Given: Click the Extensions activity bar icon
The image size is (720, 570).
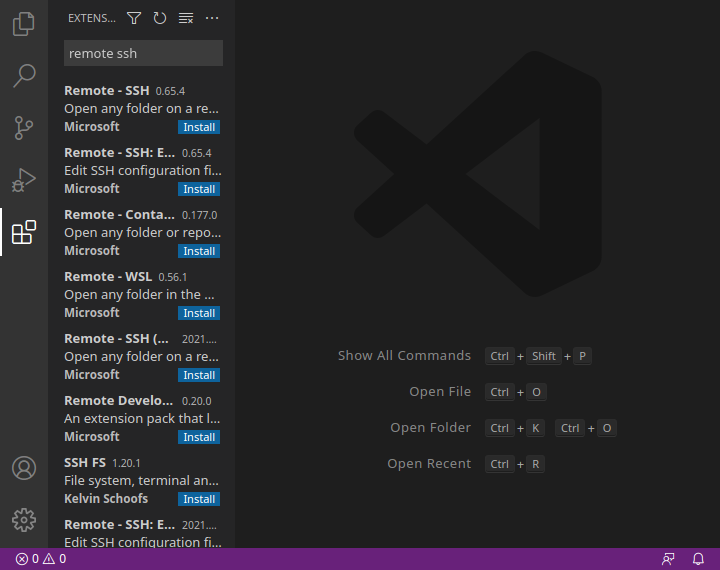Looking at the screenshot, I should [24, 232].
